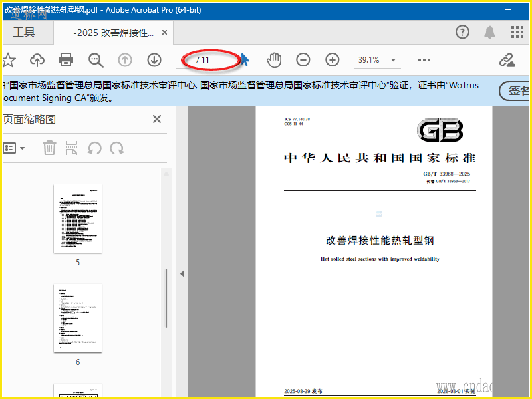This screenshot has height=399, width=532.
Task: Click the page 5 number label
Action: [x=78, y=263]
